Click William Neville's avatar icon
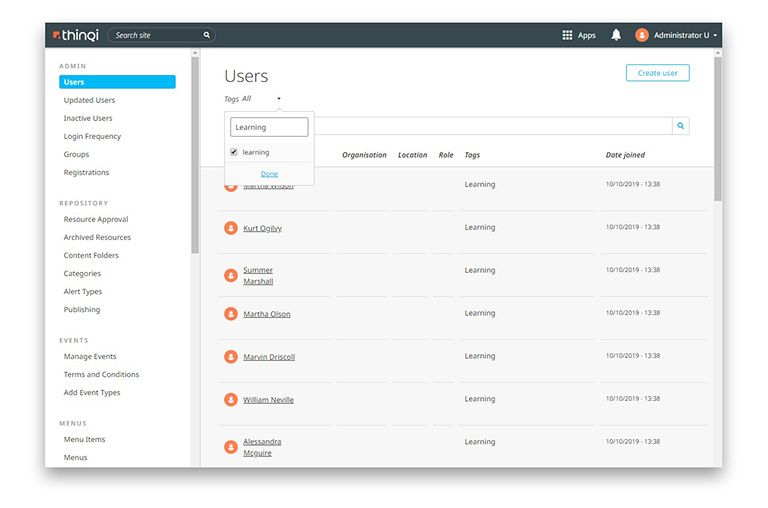768x508 pixels. coord(231,400)
